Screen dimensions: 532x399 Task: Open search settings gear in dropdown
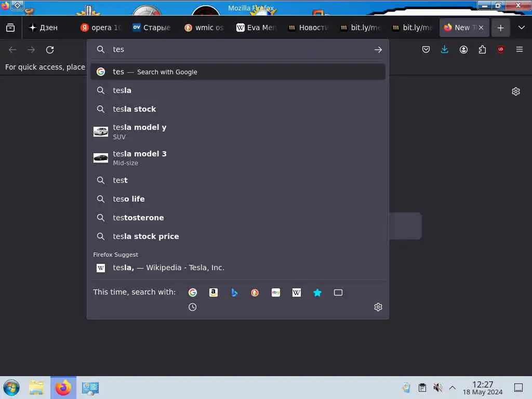click(378, 307)
